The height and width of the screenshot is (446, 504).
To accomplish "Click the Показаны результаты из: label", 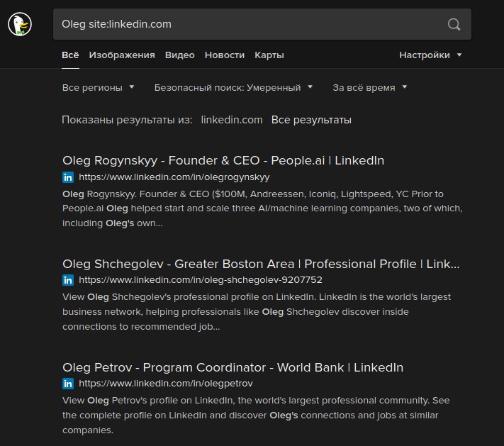I will [127, 120].
